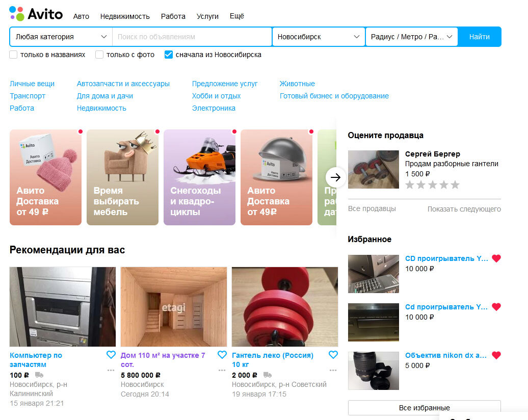
Task: Favorite the Гантель леко listing with the heart
Action: tap(333, 355)
